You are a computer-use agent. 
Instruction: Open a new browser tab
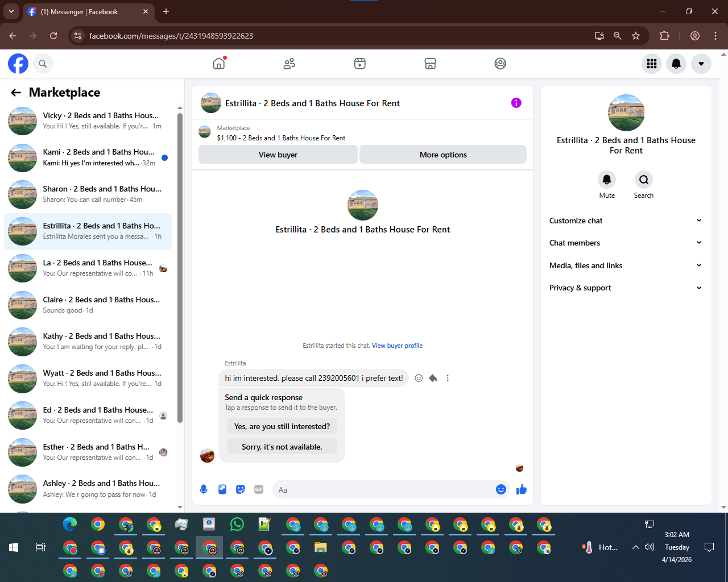click(166, 11)
